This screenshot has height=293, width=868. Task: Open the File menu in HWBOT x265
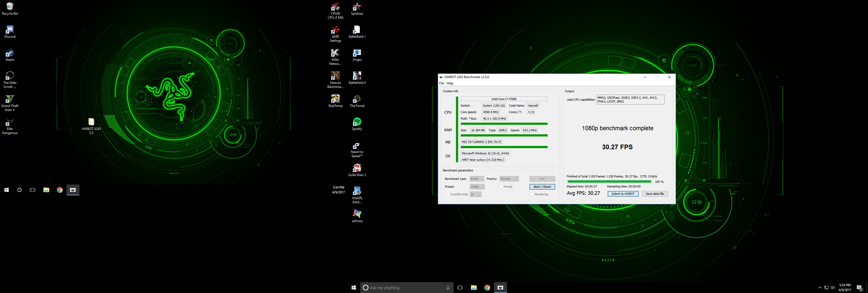click(x=441, y=83)
